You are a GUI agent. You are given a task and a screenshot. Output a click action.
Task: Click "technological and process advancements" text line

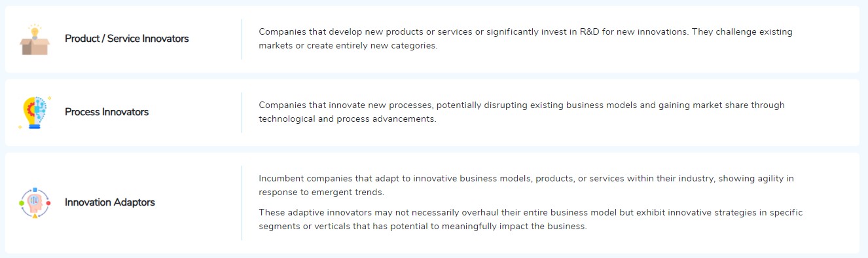coord(347,119)
